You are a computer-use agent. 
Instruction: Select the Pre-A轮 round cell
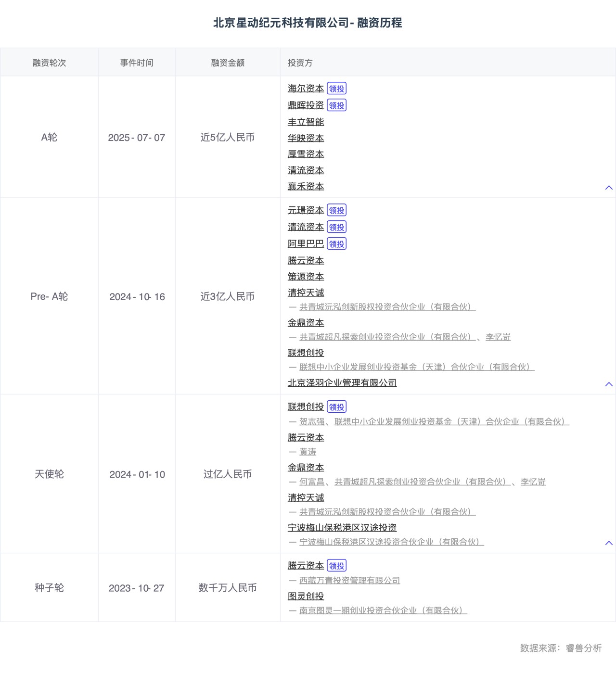click(49, 296)
